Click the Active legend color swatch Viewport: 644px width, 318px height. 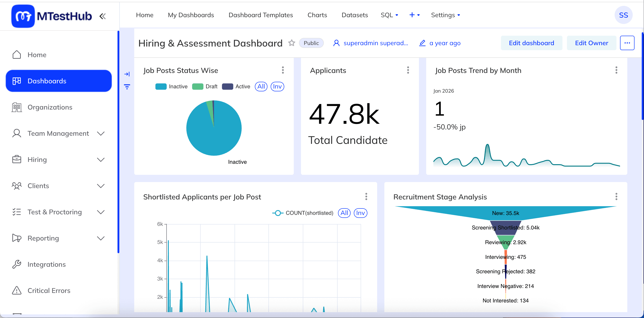click(227, 87)
